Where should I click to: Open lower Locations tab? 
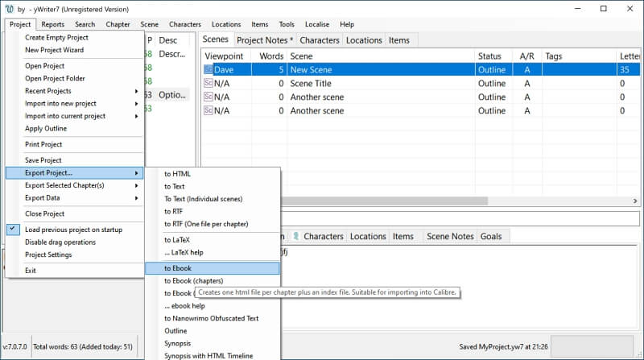[x=368, y=236]
